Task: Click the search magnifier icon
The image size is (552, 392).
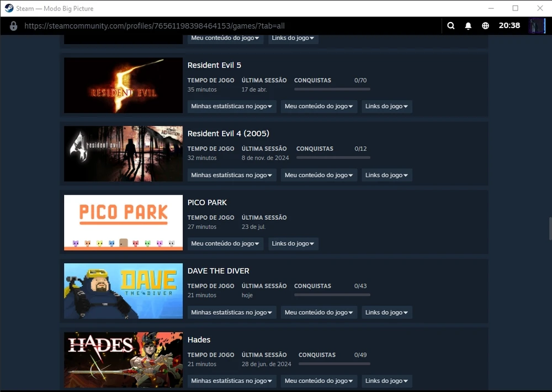Action: pyautogui.click(x=451, y=26)
